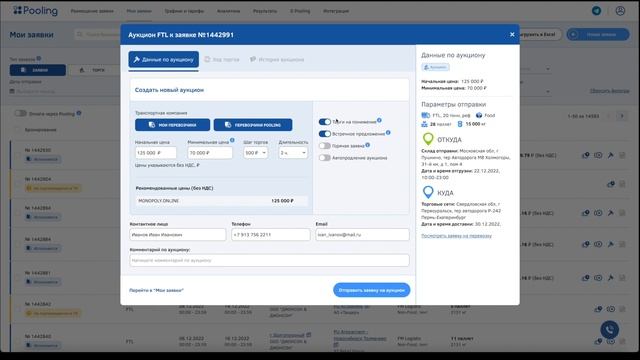
Task: Click the Минимальная цена input field
Action: click(x=210, y=153)
